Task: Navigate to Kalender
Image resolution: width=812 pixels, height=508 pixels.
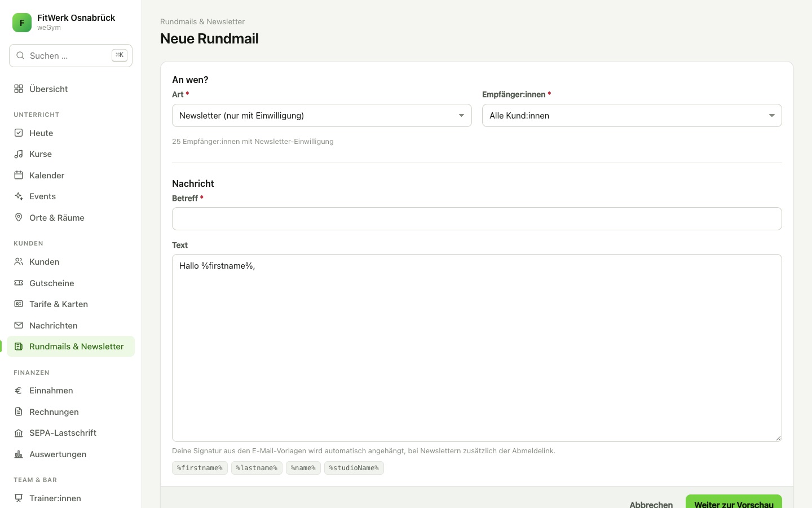Action: pos(70,175)
